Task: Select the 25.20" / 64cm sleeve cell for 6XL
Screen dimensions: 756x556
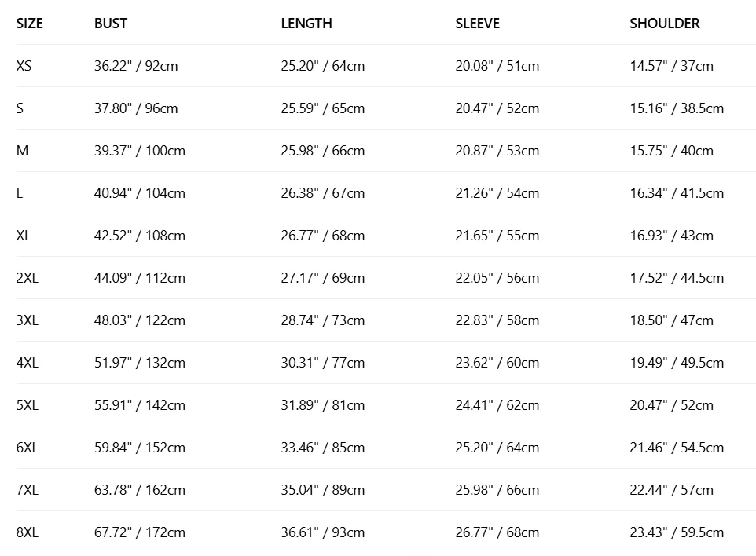Action: (497, 447)
